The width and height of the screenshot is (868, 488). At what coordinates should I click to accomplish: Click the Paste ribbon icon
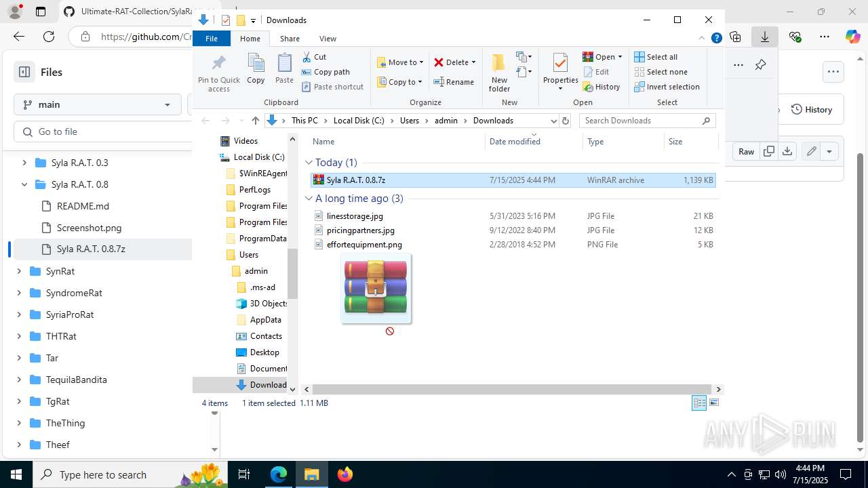point(284,69)
